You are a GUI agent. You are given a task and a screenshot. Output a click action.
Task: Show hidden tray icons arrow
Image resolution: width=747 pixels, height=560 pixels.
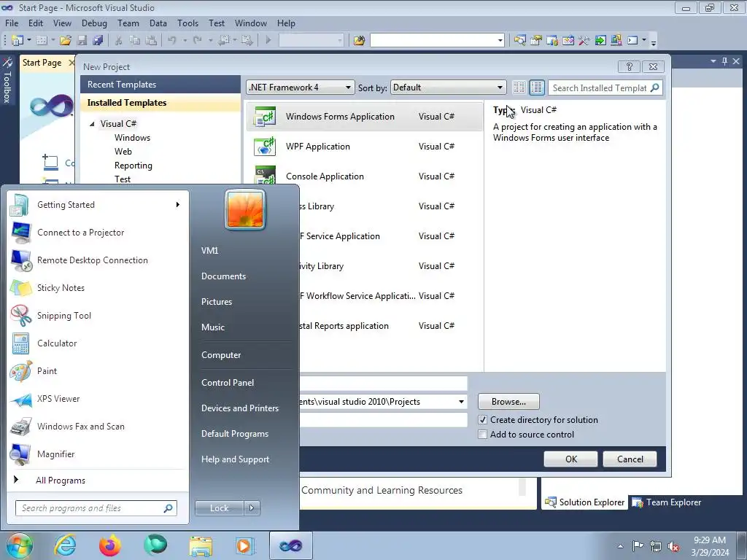click(620, 546)
